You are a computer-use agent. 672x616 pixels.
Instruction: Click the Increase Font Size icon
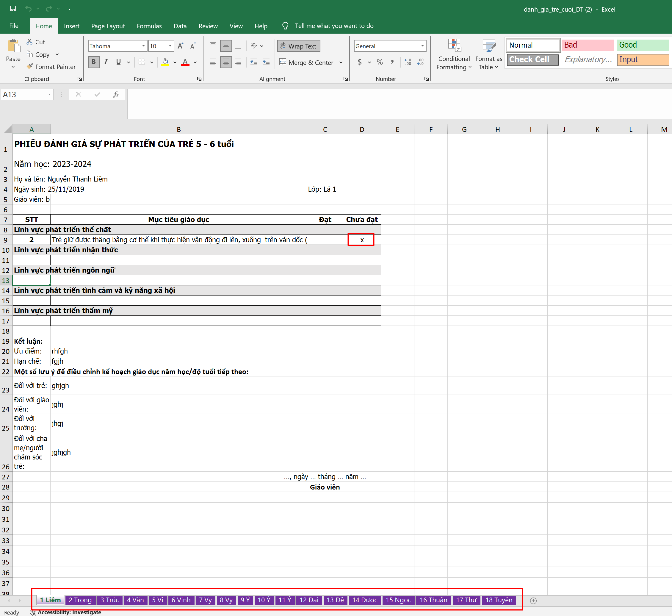point(180,46)
